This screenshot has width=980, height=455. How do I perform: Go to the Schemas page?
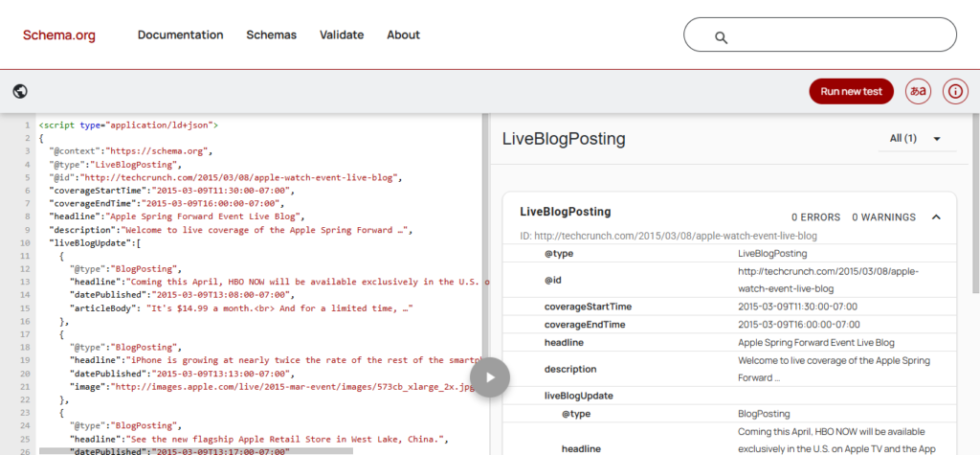(x=271, y=34)
